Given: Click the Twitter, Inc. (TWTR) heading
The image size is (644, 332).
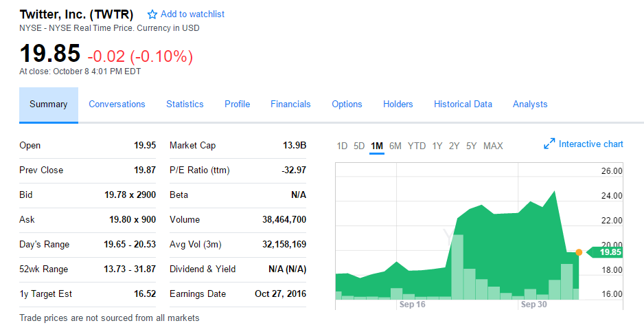Looking at the screenshot, I should [76, 14].
